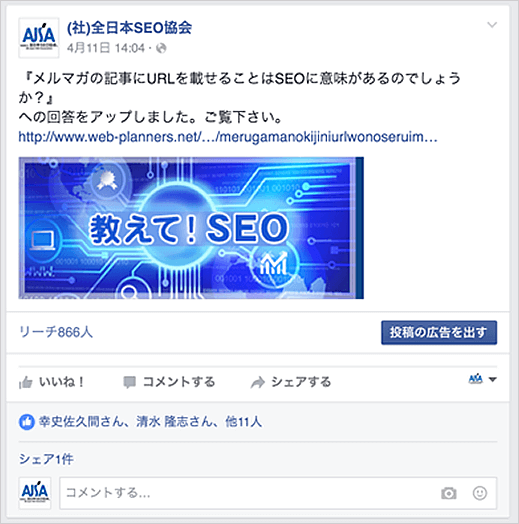Image resolution: width=519 pixels, height=524 pixels.
Task: Attach a photo with the camera icon
Action: (x=448, y=493)
